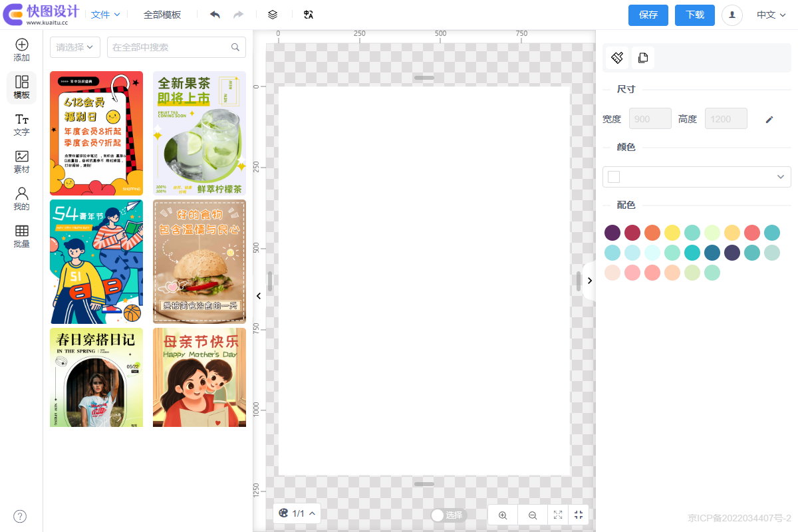Click the zoom out magnifier icon

pos(533,515)
